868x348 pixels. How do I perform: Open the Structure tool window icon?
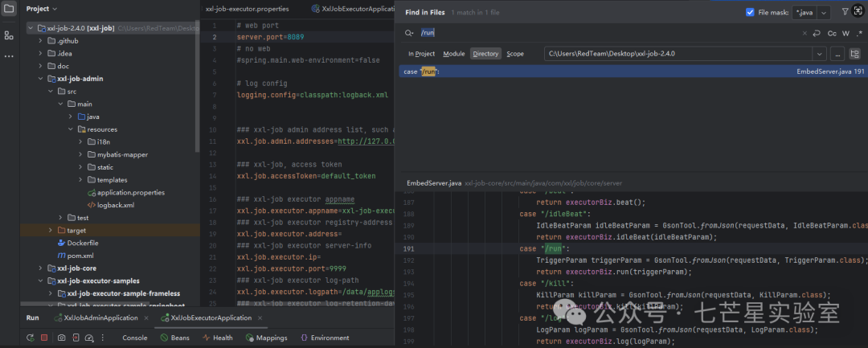(x=8, y=35)
